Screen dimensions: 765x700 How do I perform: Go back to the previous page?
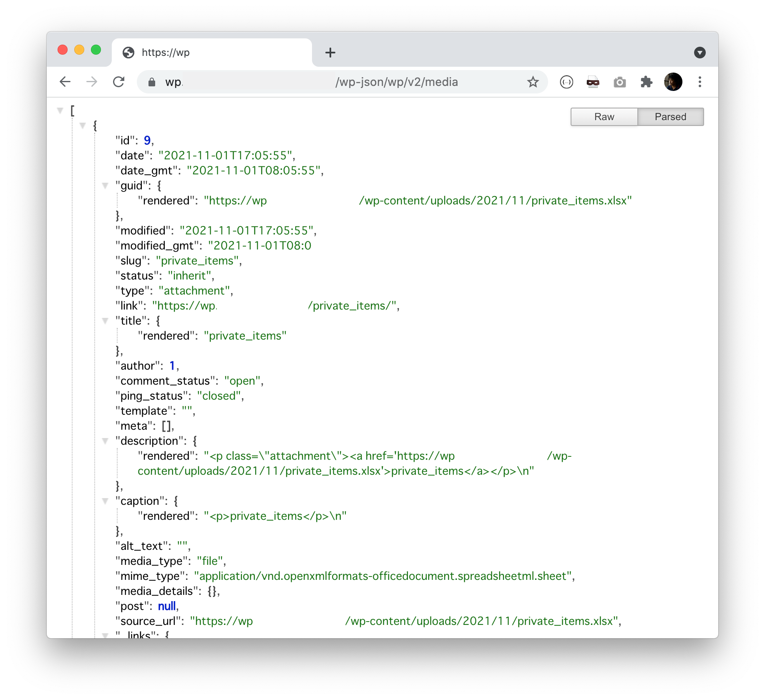coord(65,82)
